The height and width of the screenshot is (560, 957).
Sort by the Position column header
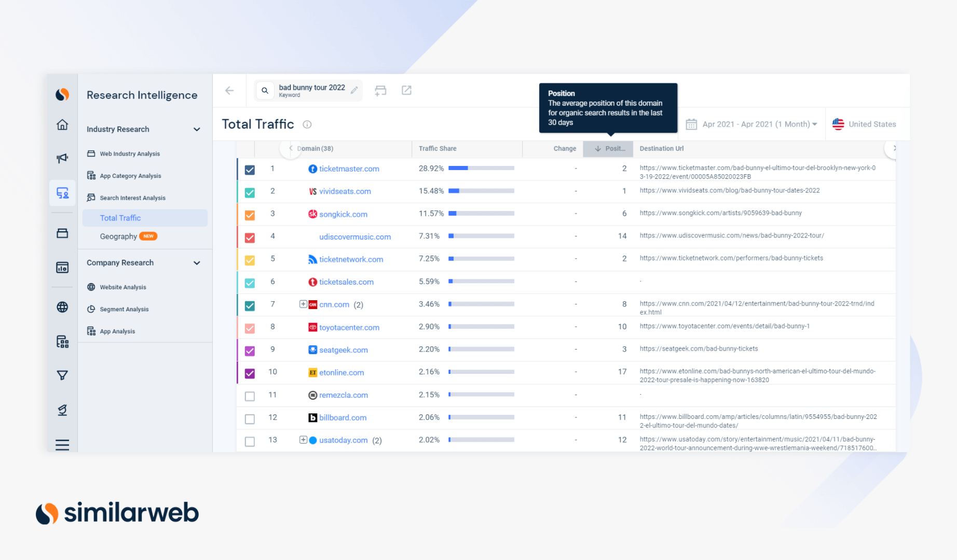[608, 149]
